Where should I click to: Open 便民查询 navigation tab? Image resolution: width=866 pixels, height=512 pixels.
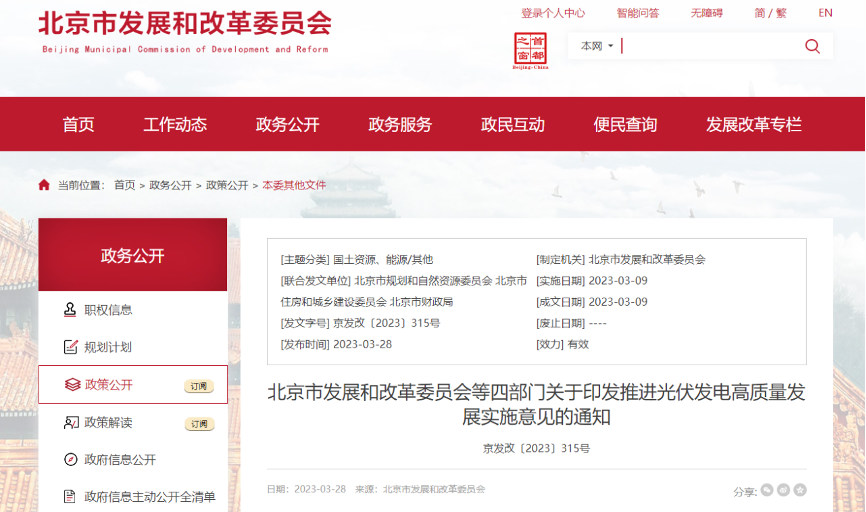[626, 124]
